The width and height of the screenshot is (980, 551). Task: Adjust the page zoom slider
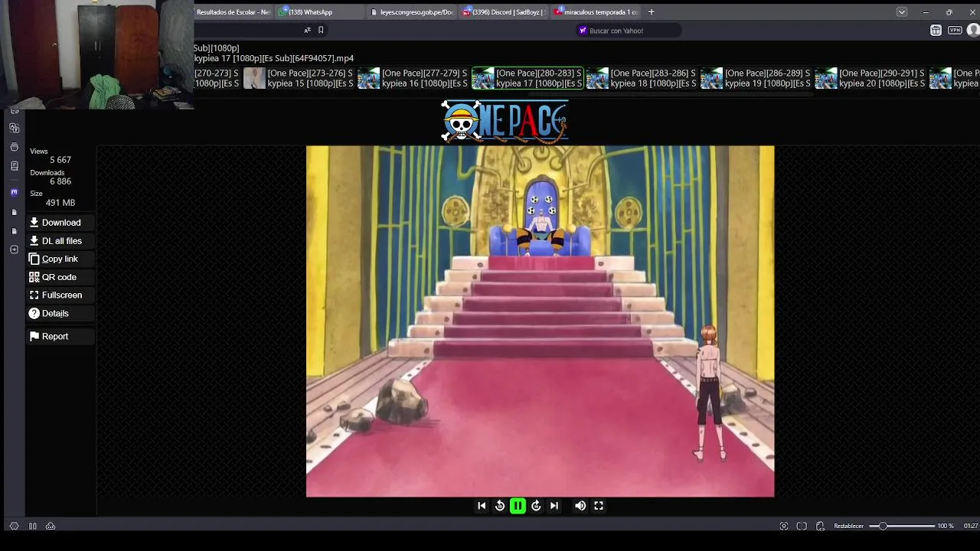pos(902,527)
